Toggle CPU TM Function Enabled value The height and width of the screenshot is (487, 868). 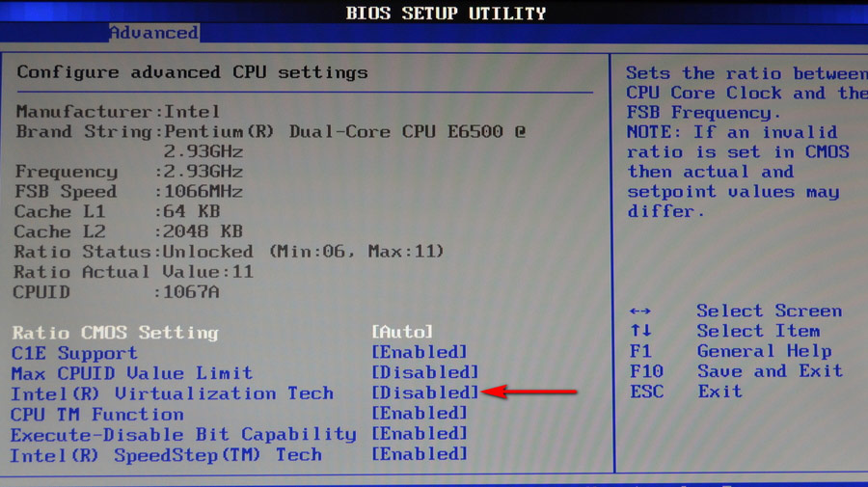click(420, 414)
